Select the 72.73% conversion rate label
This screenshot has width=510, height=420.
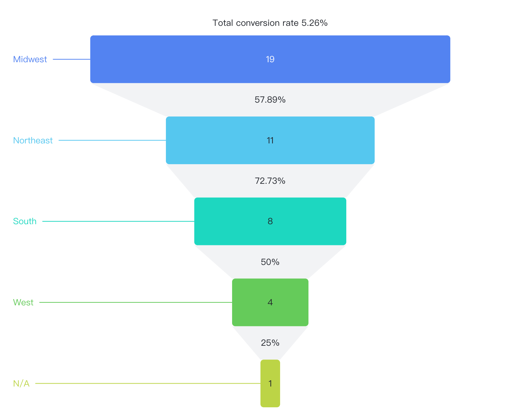click(x=270, y=181)
